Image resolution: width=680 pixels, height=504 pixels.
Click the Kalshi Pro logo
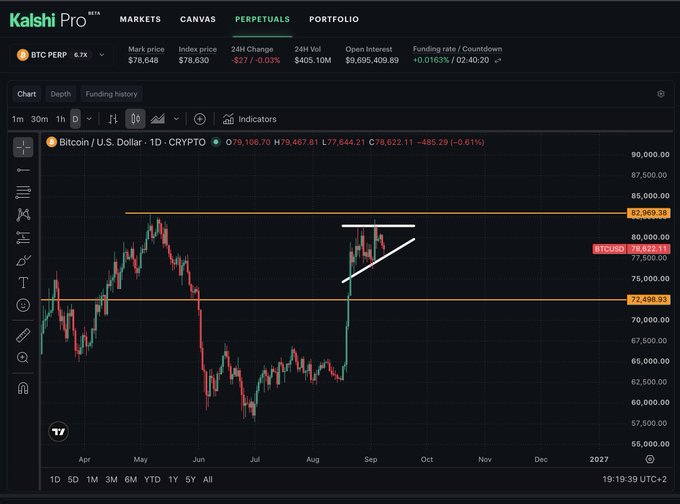pyautogui.click(x=54, y=20)
